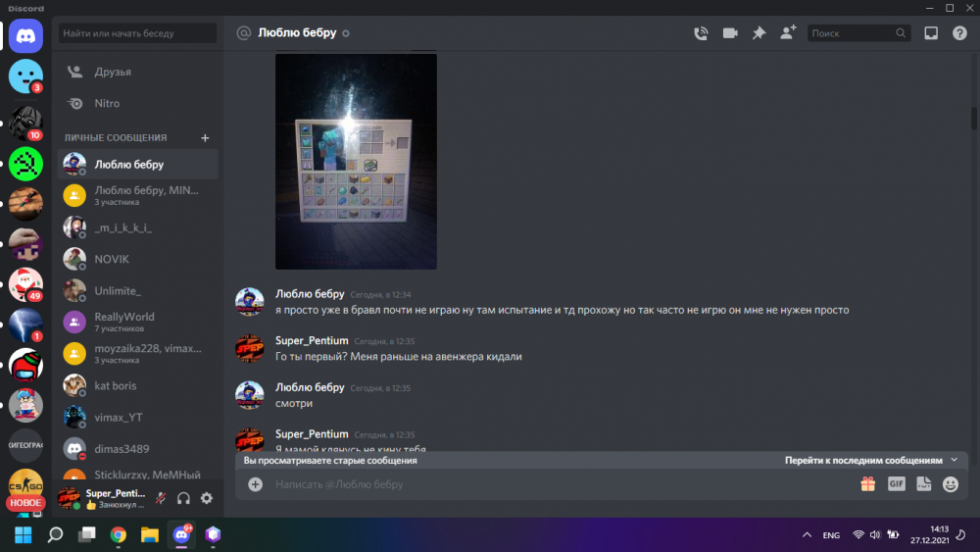Open the red Among Us server

[x=25, y=365]
